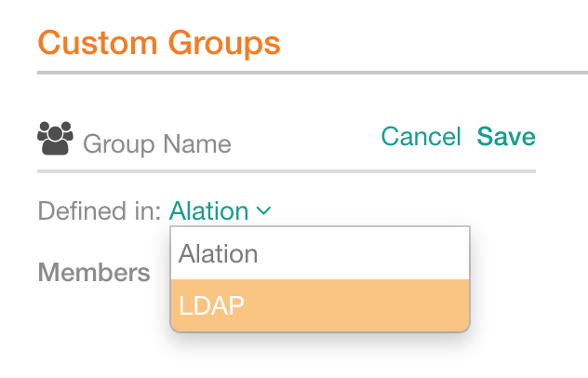The width and height of the screenshot is (588, 378).
Task: Click white row area right of Alation option
Action: tap(363, 253)
